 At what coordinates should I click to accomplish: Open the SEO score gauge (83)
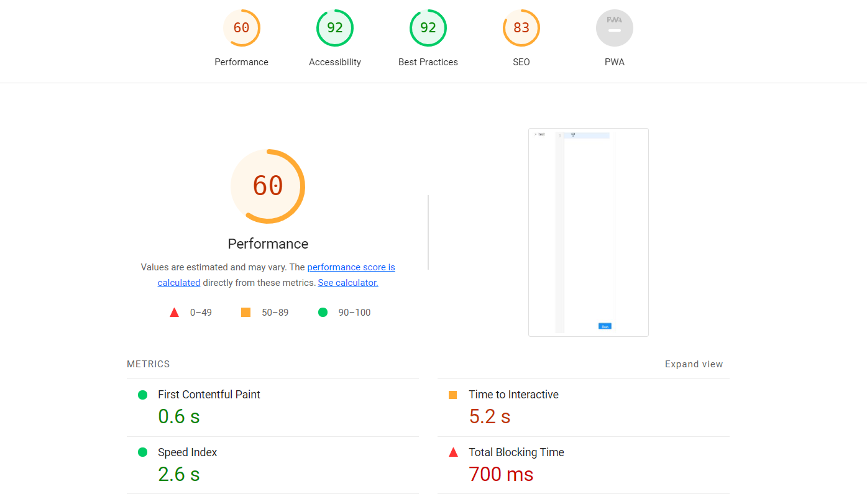click(521, 28)
